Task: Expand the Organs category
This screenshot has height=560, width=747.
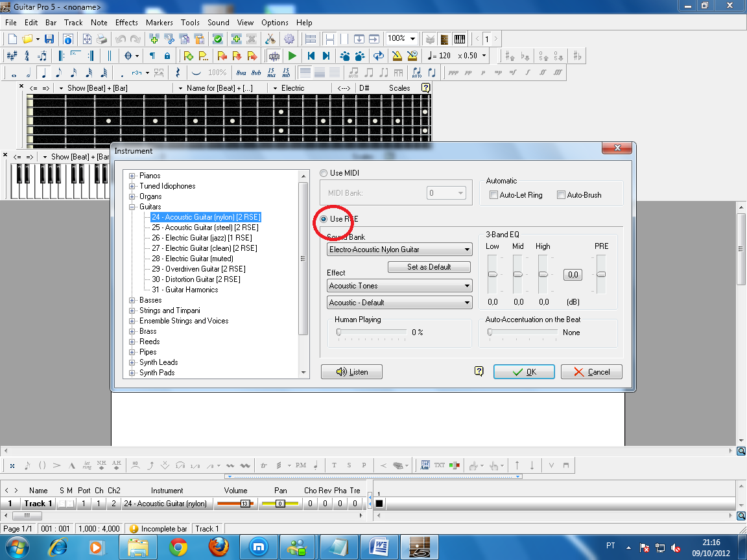Action: (132, 196)
